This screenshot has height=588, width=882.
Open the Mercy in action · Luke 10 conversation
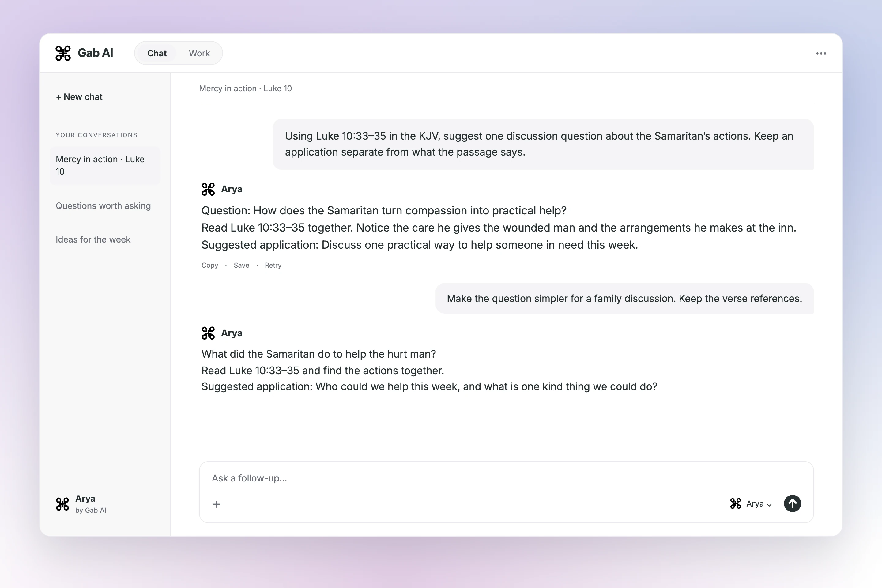click(x=105, y=165)
